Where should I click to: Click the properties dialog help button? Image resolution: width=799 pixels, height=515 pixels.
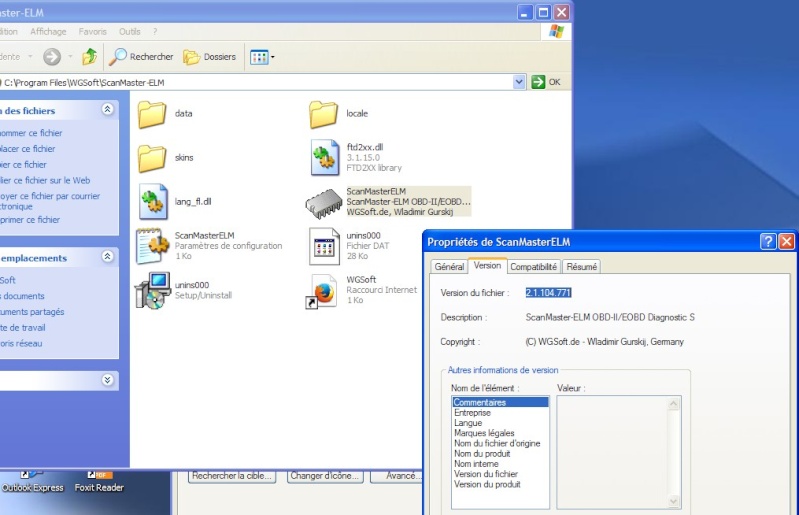[768, 241]
